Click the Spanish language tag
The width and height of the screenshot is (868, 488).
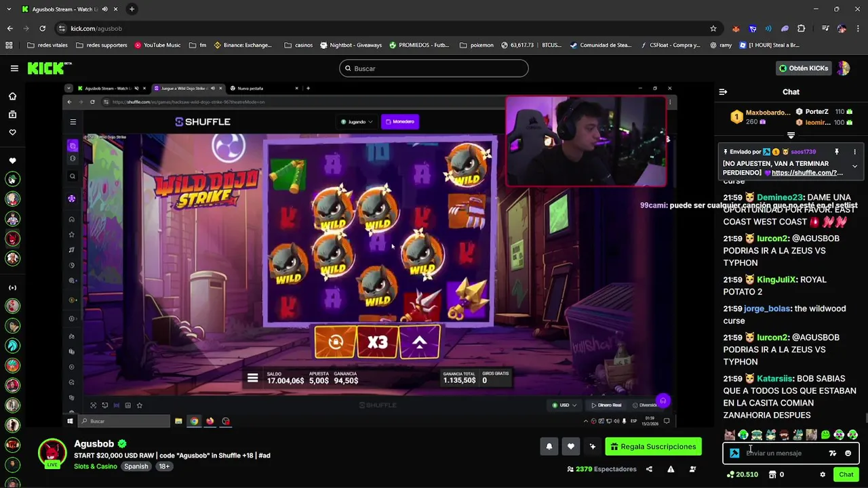point(136,466)
